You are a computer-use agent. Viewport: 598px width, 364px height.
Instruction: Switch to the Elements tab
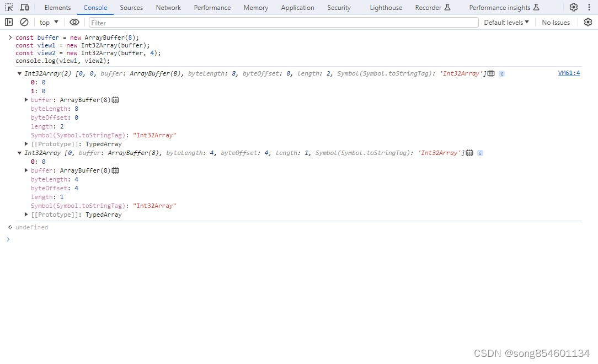click(x=57, y=8)
